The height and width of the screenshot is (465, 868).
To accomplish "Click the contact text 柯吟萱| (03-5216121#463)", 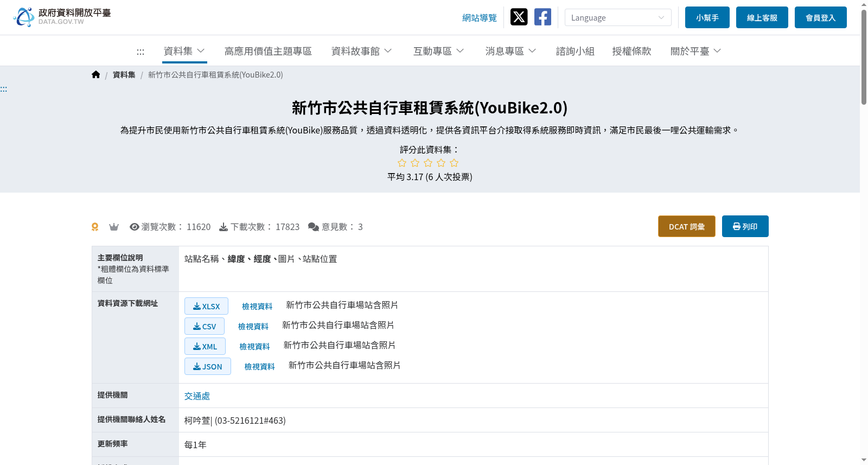I will 235,421.
